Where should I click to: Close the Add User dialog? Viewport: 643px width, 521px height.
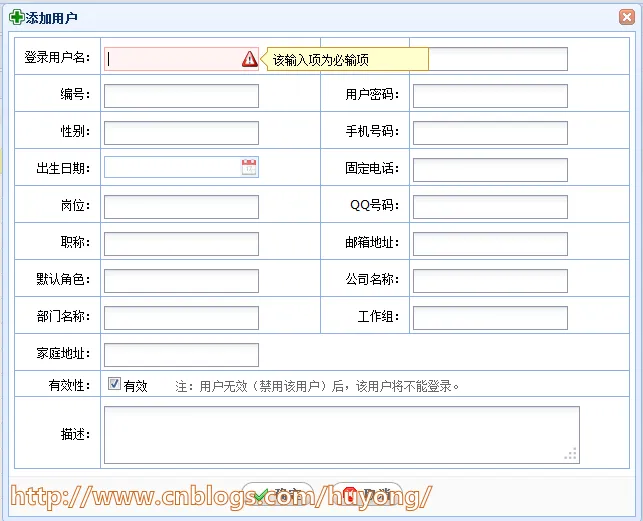(627, 17)
